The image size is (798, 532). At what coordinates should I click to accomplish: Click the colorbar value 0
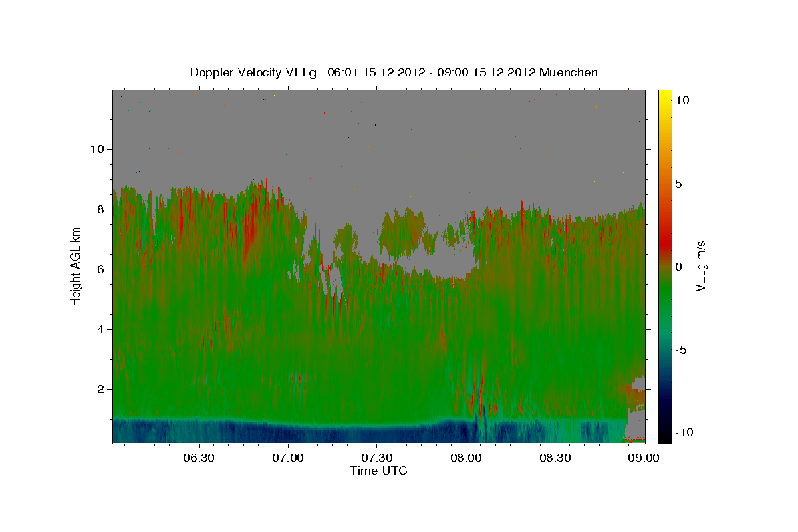(x=678, y=267)
